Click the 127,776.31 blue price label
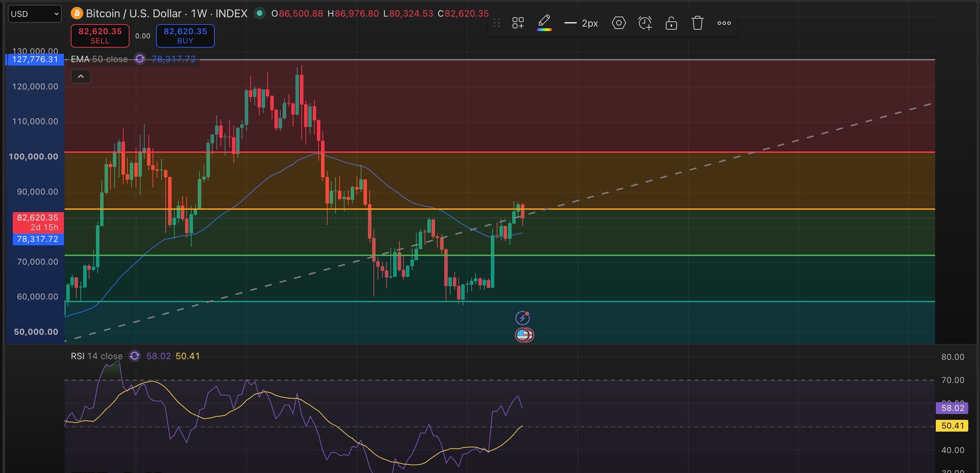The width and height of the screenshot is (980, 473). point(35,60)
